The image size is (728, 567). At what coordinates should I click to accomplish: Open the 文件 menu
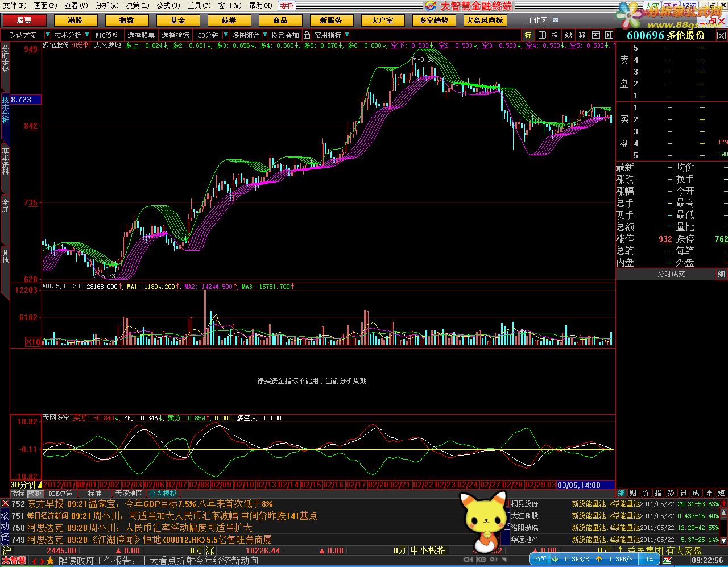coord(14,6)
